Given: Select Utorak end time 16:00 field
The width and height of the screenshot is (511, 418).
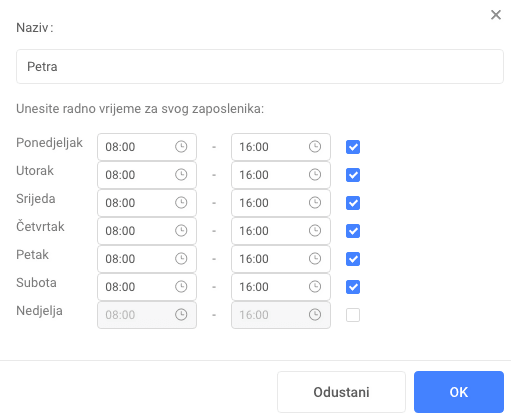Looking at the screenshot, I should [x=281, y=175].
